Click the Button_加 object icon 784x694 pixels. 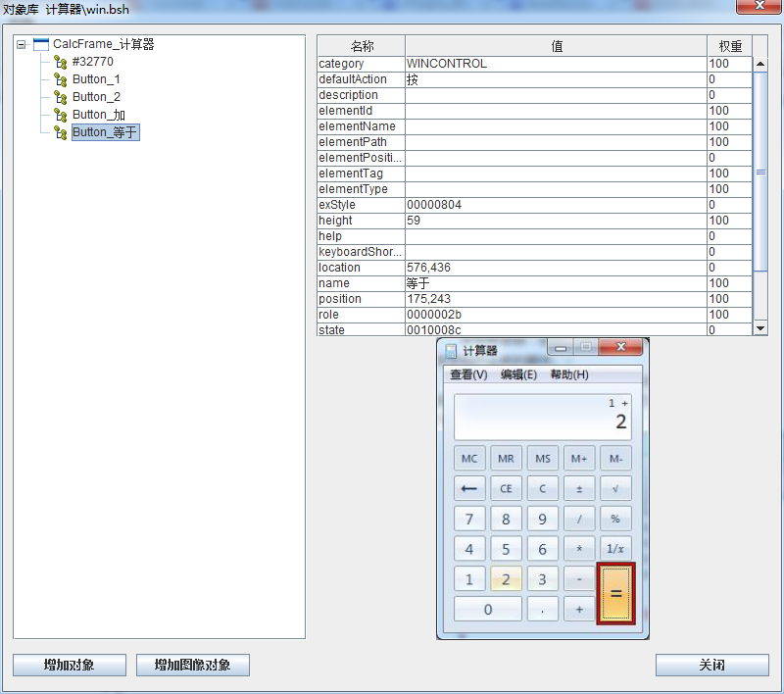pyautogui.click(x=60, y=115)
